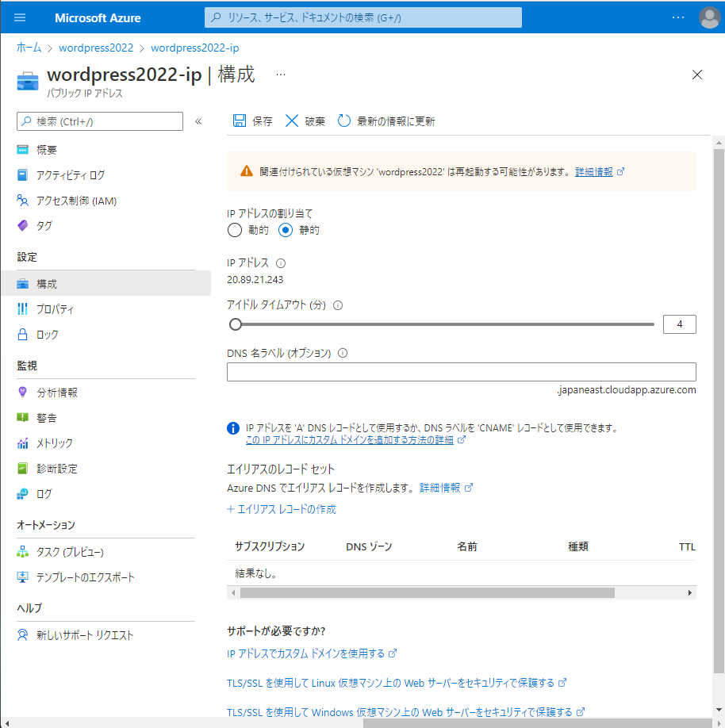
Task: Click the IP アドレス info icon
Action: [281, 263]
